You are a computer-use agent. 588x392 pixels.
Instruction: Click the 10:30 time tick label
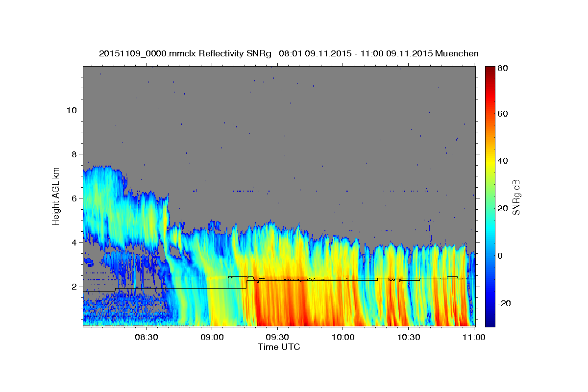click(409, 337)
